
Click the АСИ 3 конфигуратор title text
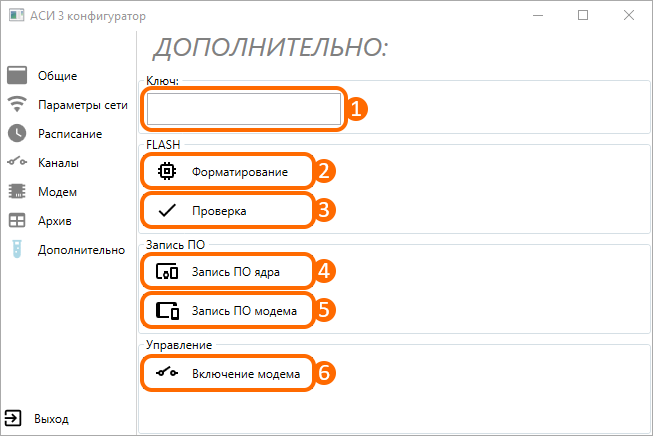click(88, 16)
